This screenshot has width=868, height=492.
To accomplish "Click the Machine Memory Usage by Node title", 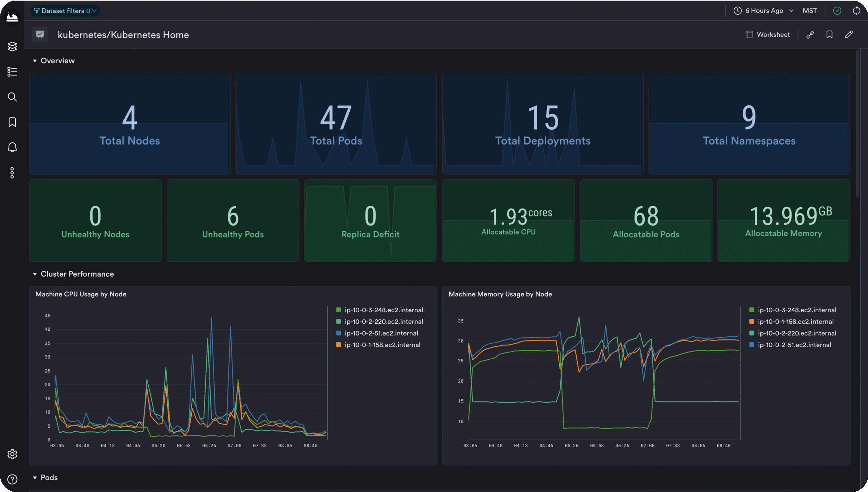I will (500, 294).
